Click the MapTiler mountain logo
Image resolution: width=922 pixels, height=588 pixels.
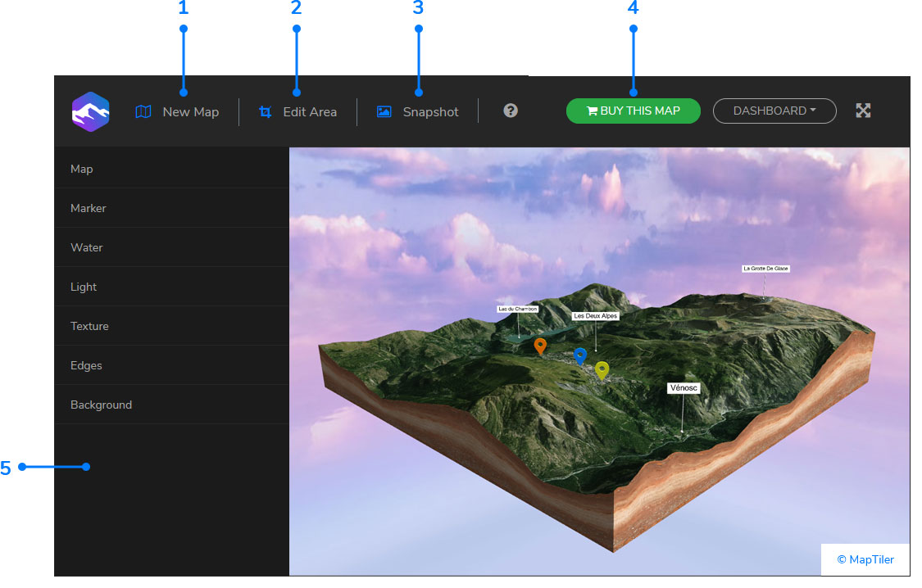pos(90,111)
